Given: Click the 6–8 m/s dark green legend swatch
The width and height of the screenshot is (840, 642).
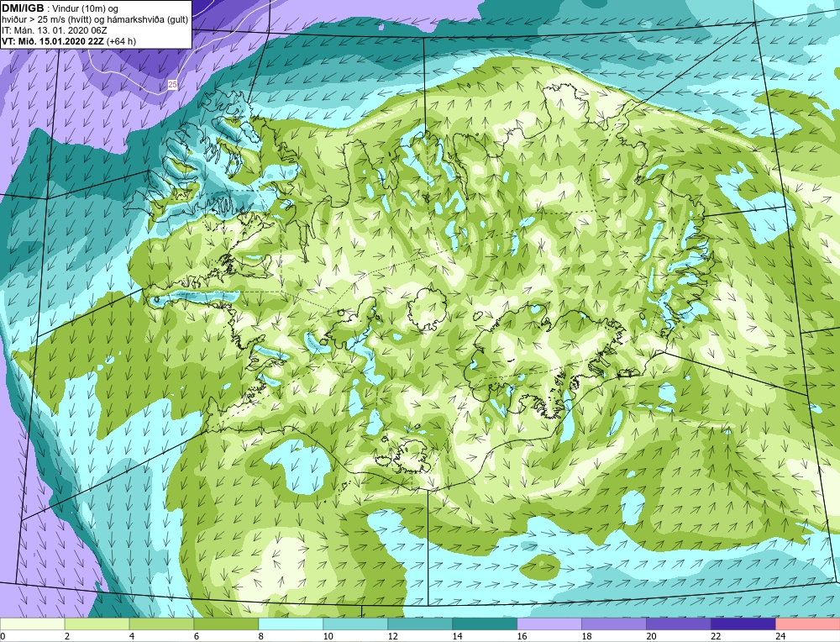Looking at the screenshot, I should pos(226,624).
